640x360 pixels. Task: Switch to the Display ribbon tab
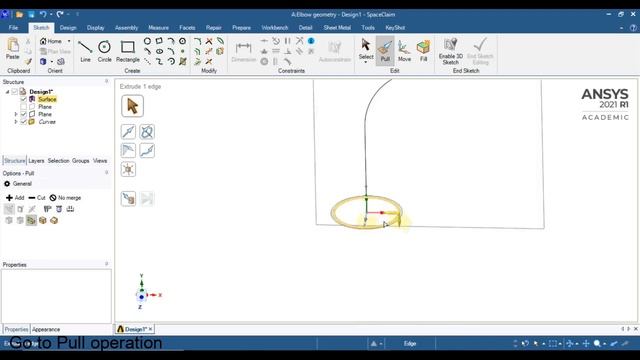coord(96,28)
